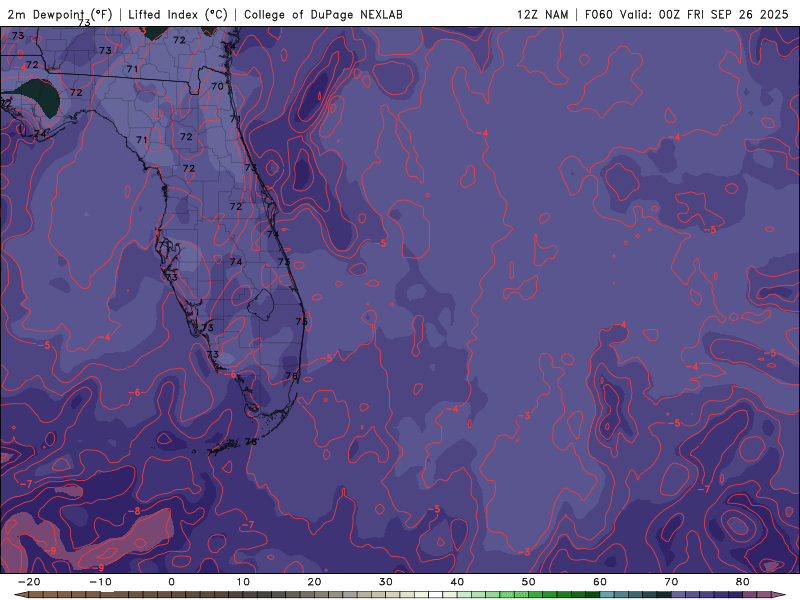
Task: Click the 20 label on the color scale
Action: pos(314,582)
